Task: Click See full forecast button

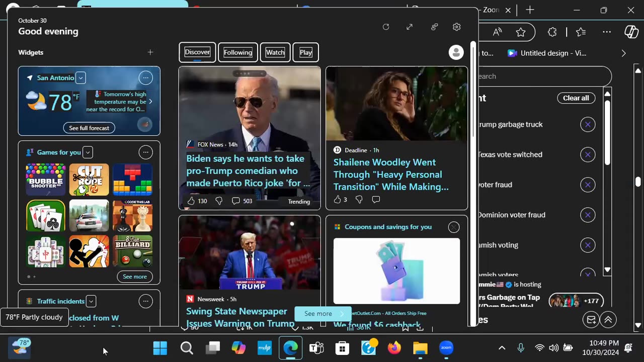Action: [89, 128]
